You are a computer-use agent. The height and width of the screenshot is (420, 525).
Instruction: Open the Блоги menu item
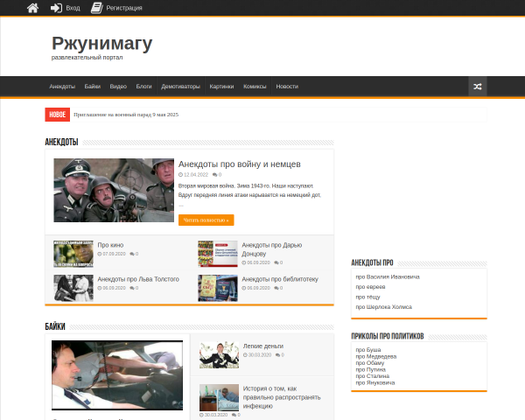(x=144, y=87)
